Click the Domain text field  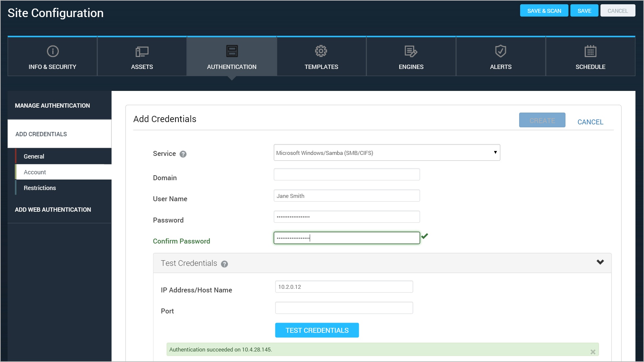click(347, 174)
